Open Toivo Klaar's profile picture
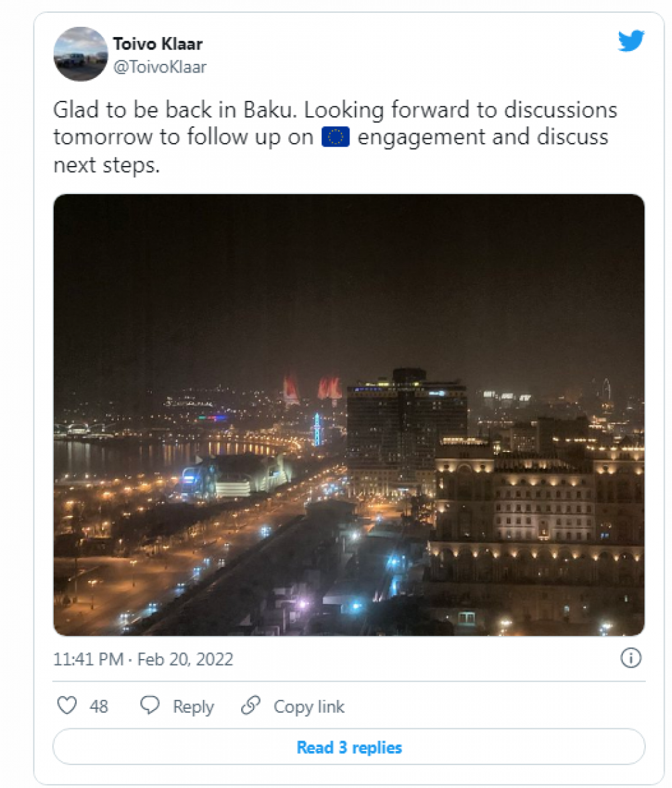This screenshot has height=788, width=672. pyautogui.click(x=81, y=54)
